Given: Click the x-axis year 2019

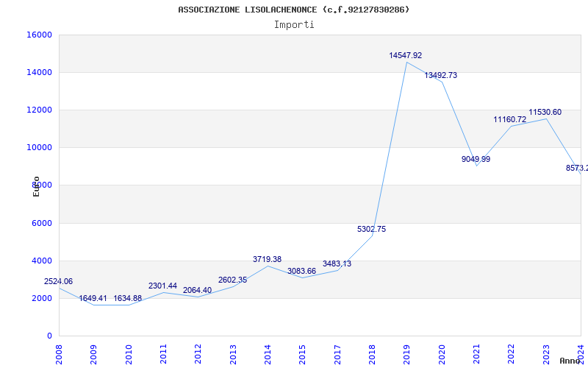Looking at the screenshot, I should (407, 355).
